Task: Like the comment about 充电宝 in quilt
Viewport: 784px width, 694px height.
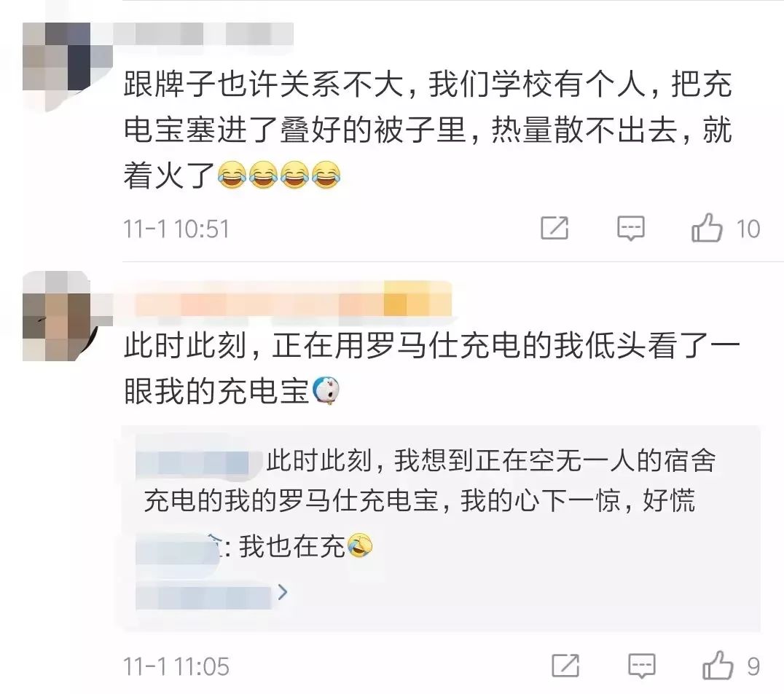Action: point(707,228)
